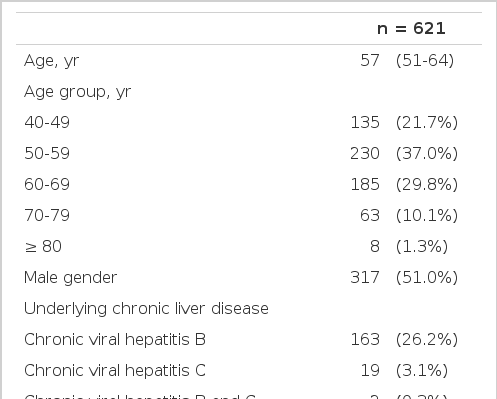
Task: Click Chronic viral hepatitis B label
Action: point(115,340)
